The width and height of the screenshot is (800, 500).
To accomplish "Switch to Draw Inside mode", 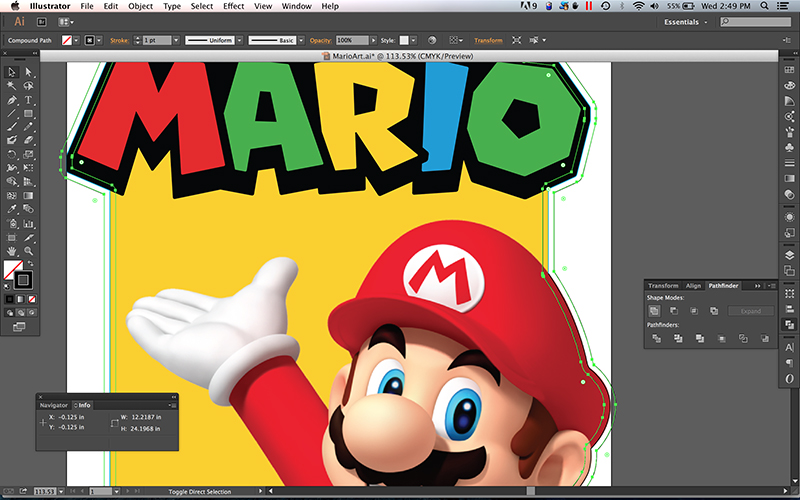I will [32, 313].
